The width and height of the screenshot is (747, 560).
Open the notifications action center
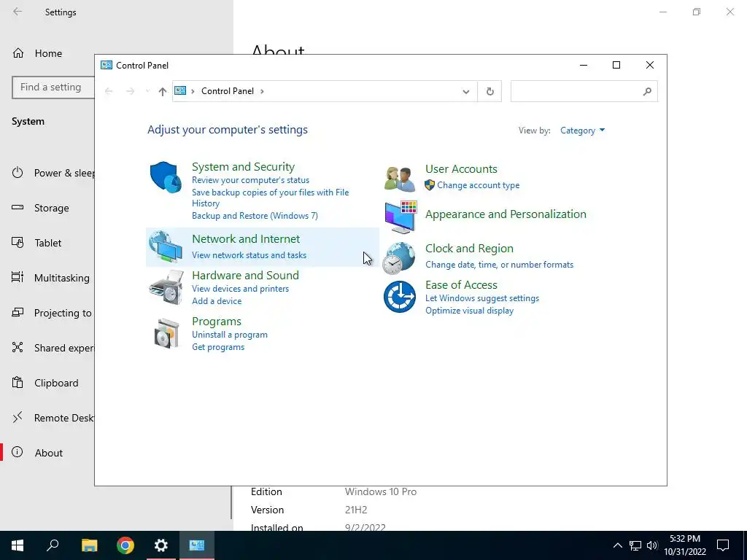coord(723,545)
